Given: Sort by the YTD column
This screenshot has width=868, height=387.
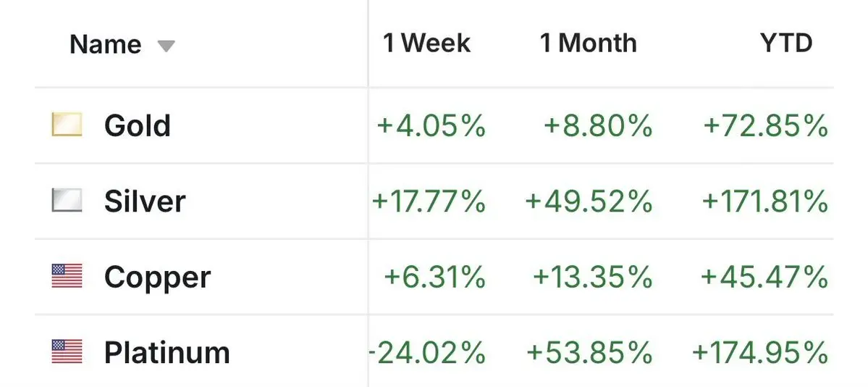Looking at the screenshot, I should click(x=786, y=43).
